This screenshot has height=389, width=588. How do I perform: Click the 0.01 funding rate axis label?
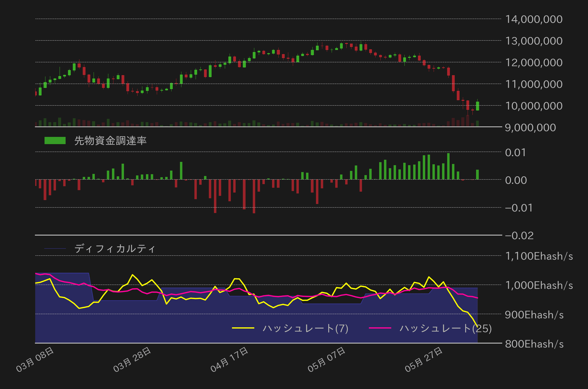click(515, 153)
